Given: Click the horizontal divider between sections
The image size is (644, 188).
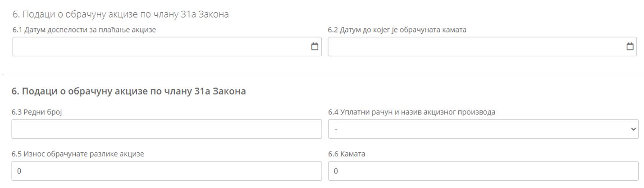Looking at the screenshot, I should point(322,75).
